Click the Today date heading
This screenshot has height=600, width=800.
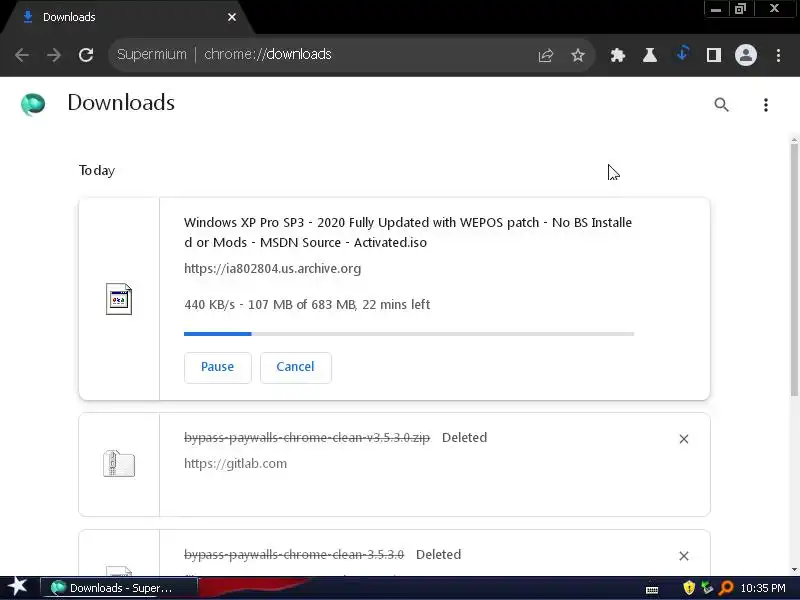97,170
